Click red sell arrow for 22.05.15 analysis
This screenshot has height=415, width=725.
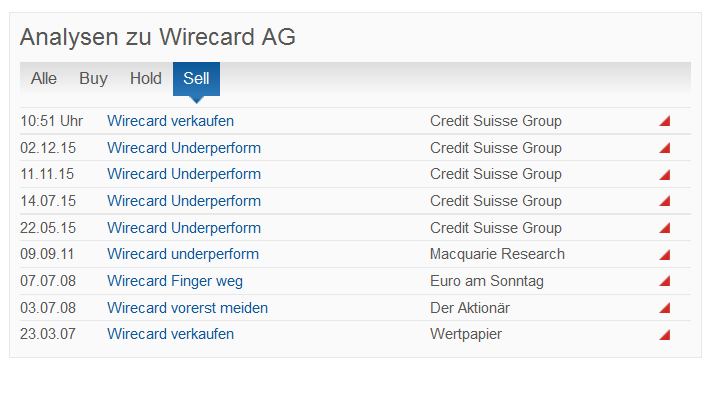pyautogui.click(x=665, y=228)
